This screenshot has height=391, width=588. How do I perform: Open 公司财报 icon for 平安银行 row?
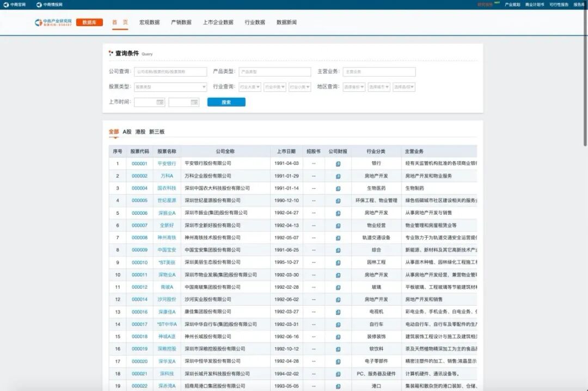[x=338, y=164]
